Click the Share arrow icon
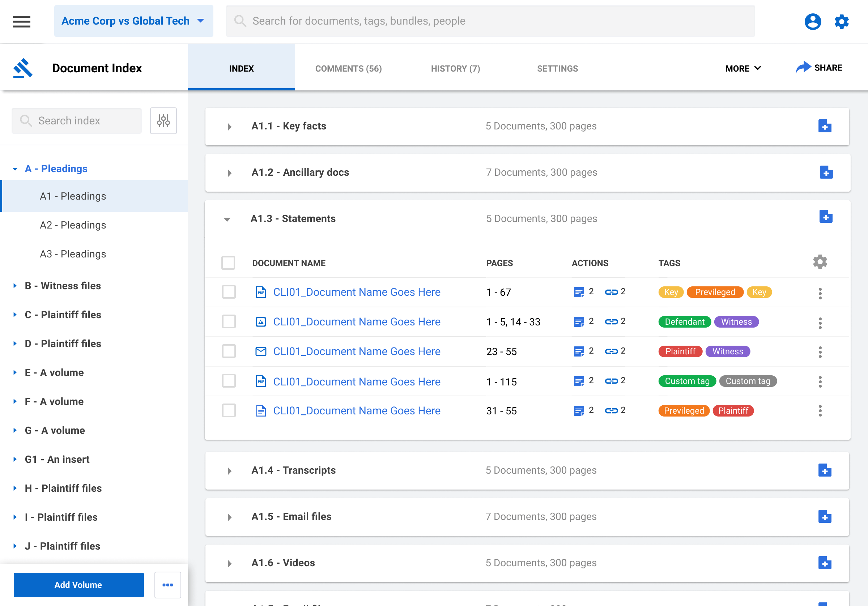This screenshot has width=868, height=606. point(803,68)
